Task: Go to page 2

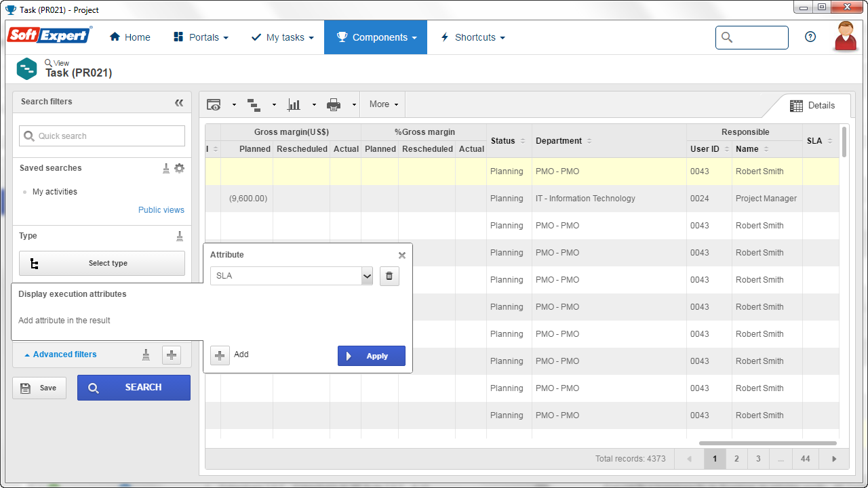Action: tap(736, 459)
